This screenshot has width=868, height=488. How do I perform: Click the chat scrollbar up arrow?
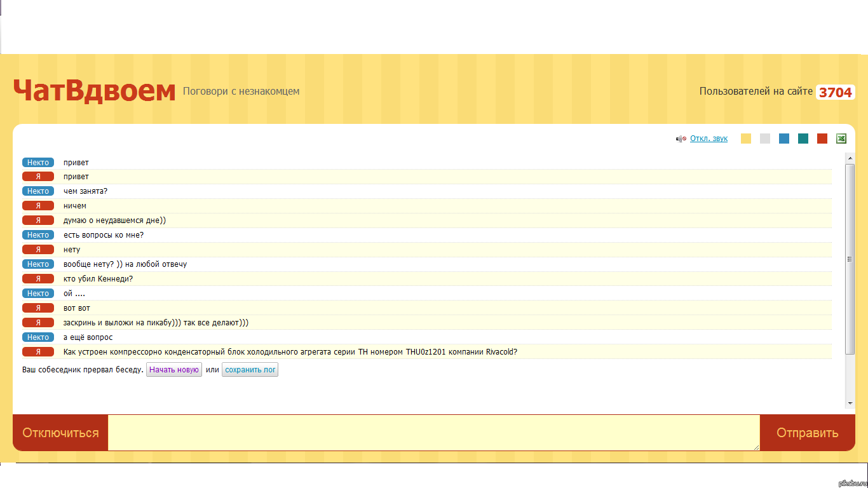[850, 157]
